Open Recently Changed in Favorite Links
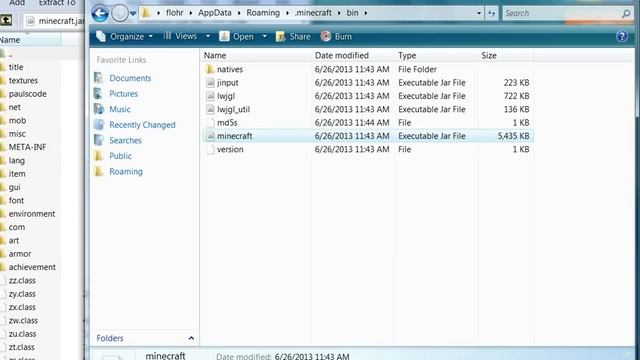Screen dimensions: 640x360 pyautogui.click(x=142, y=125)
